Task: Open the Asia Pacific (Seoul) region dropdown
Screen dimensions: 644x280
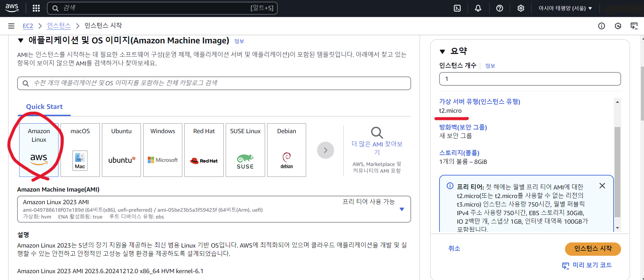Action: [x=565, y=8]
